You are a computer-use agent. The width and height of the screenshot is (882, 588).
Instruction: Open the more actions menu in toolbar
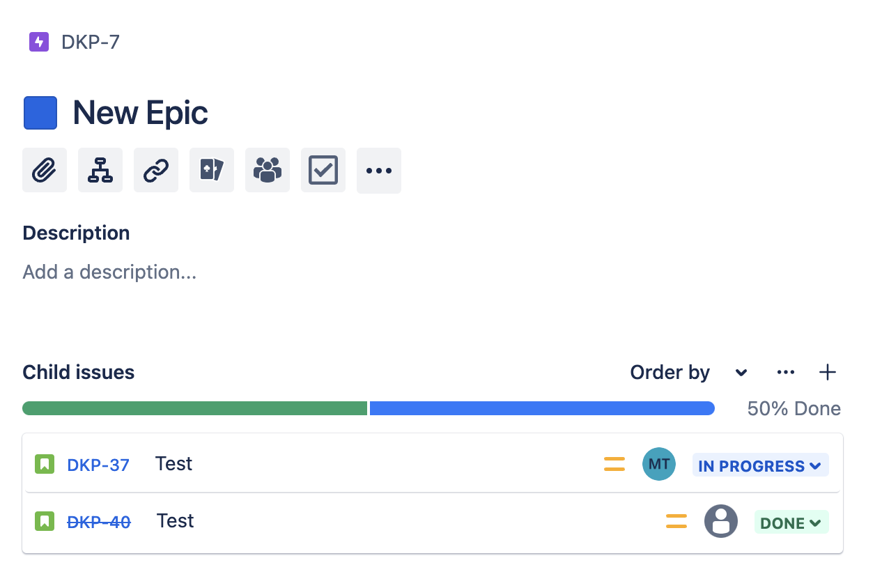click(379, 170)
